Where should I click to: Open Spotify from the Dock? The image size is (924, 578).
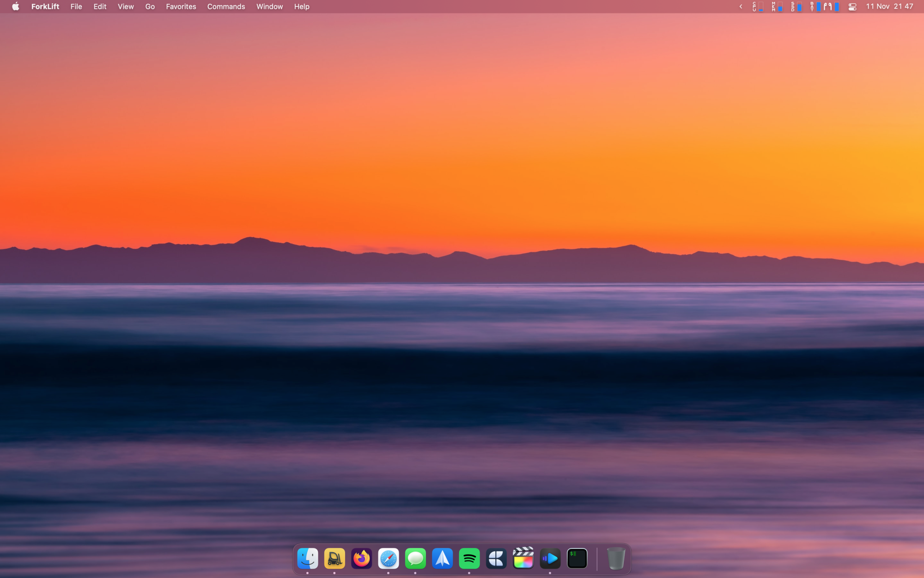(x=469, y=559)
